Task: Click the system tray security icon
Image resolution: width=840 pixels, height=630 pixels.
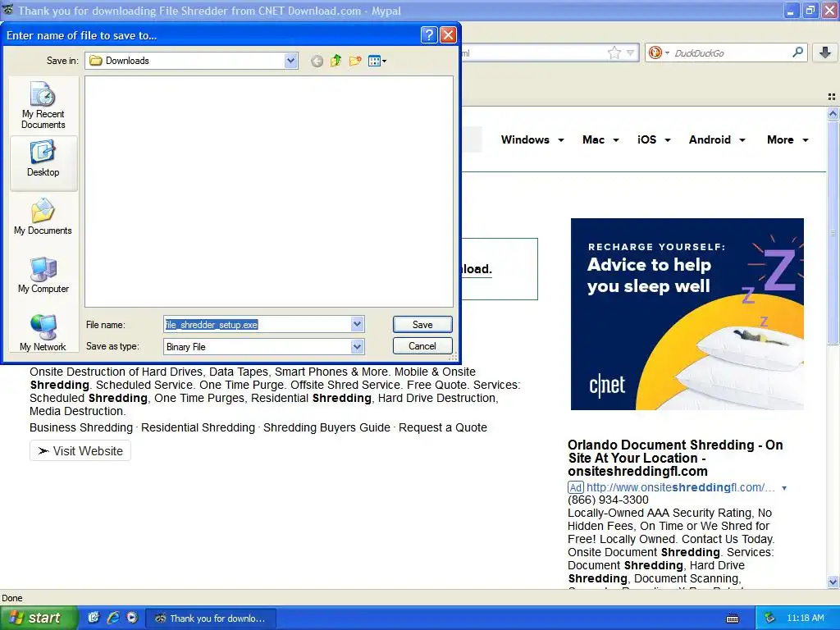Action: [769, 619]
